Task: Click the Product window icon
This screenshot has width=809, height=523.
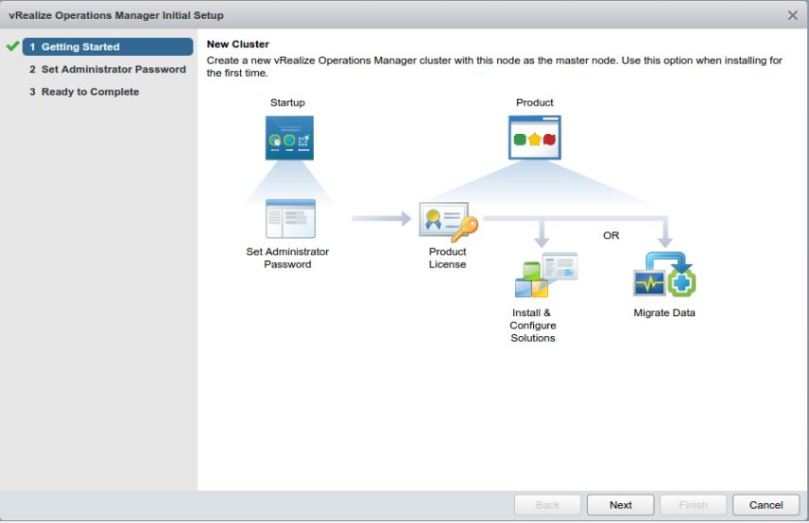Action: coord(535,138)
